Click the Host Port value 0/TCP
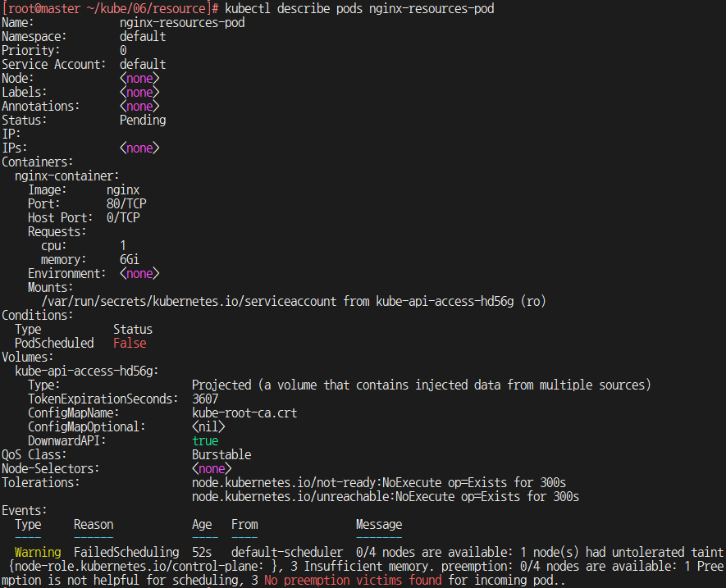Viewport: 726px width, 588px height. point(123,217)
